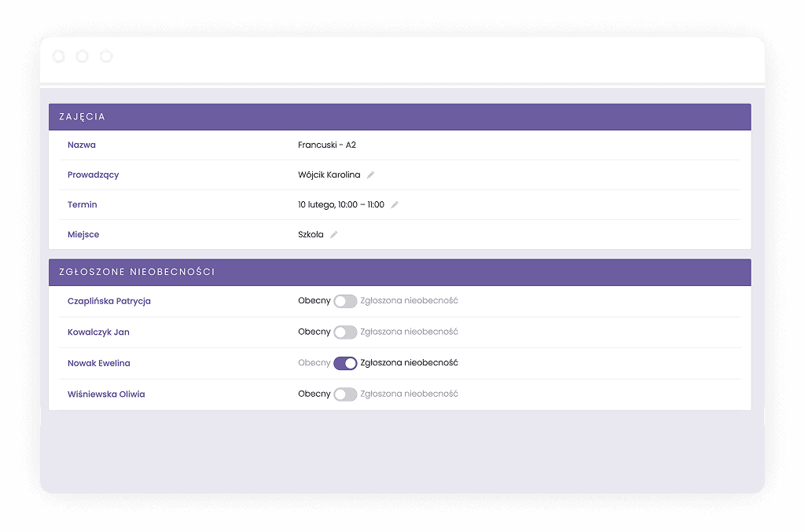The width and height of the screenshot is (805, 532).
Task: Click the edit pencil next to Szkoła
Action: [x=333, y=235]
